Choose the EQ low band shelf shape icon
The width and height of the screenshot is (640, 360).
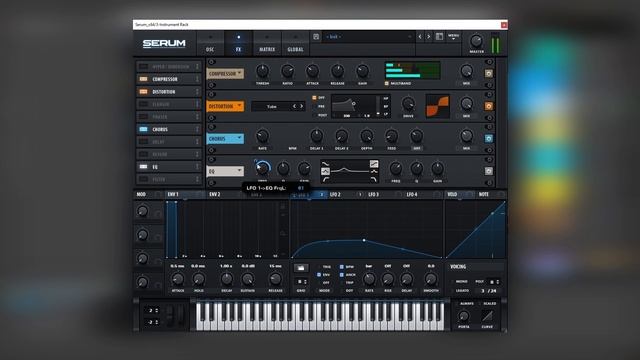click(x=325, y=164)
